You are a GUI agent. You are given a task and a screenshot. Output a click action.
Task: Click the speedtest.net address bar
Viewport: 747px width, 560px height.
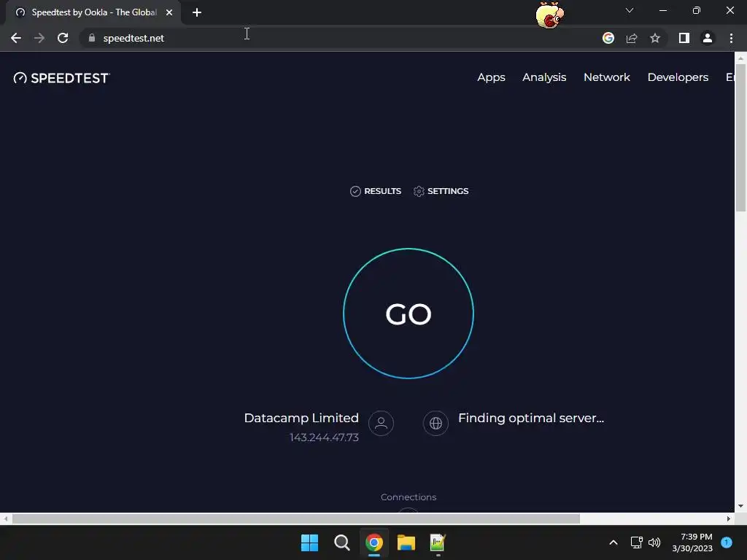pos(339,38)
